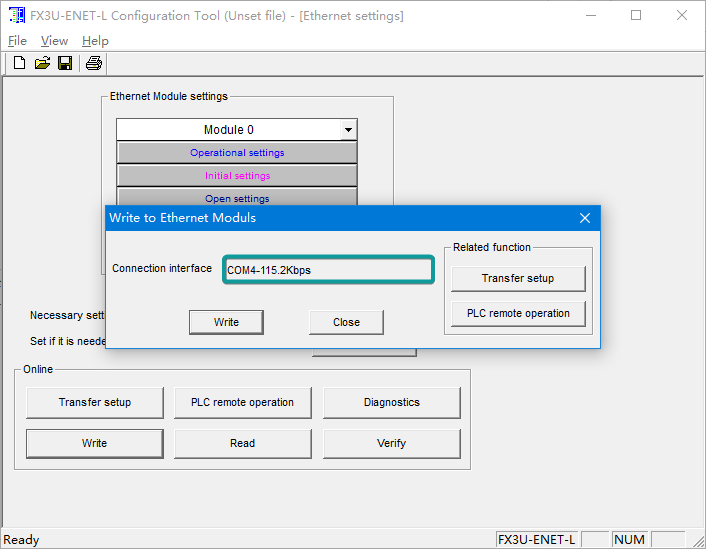Click the application icon in title bar
The height and width of the screenshot is (549, 706).
click(x=16, y=16)
